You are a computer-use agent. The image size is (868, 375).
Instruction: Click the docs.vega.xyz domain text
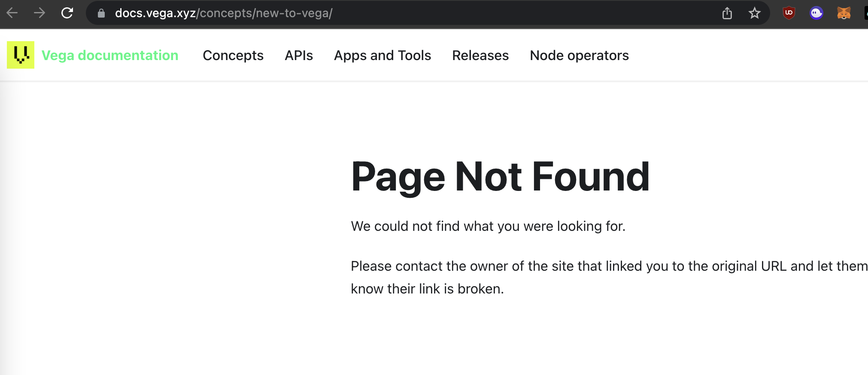155,13
